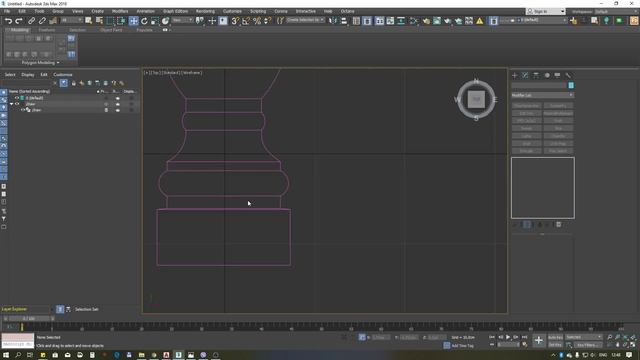Open the Rendering menu
The width and height of the screenshot is (640, 360).
coord(205,11)
